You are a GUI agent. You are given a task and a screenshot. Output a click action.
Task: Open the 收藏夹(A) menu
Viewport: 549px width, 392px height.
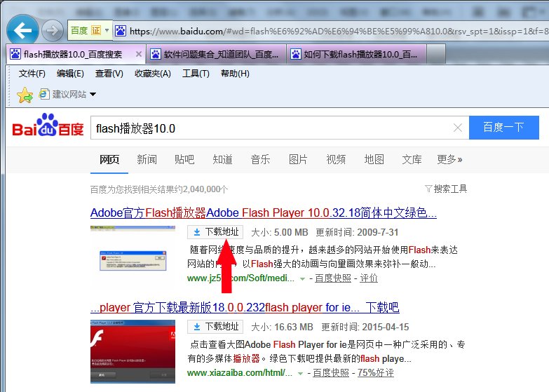153,74
